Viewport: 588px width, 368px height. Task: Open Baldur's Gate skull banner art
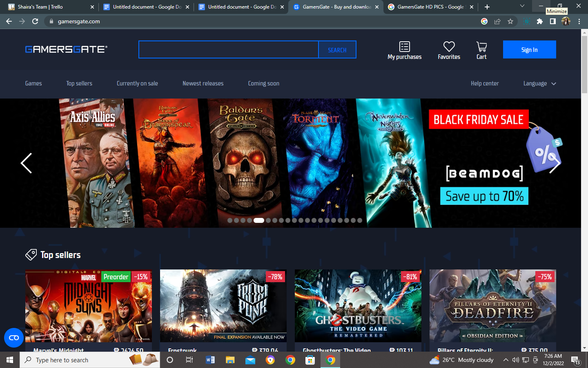tap(245, 163)
